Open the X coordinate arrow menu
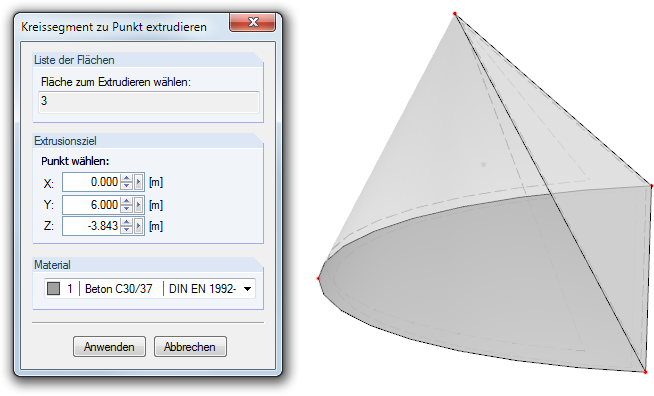 click(x=138, y=182)
